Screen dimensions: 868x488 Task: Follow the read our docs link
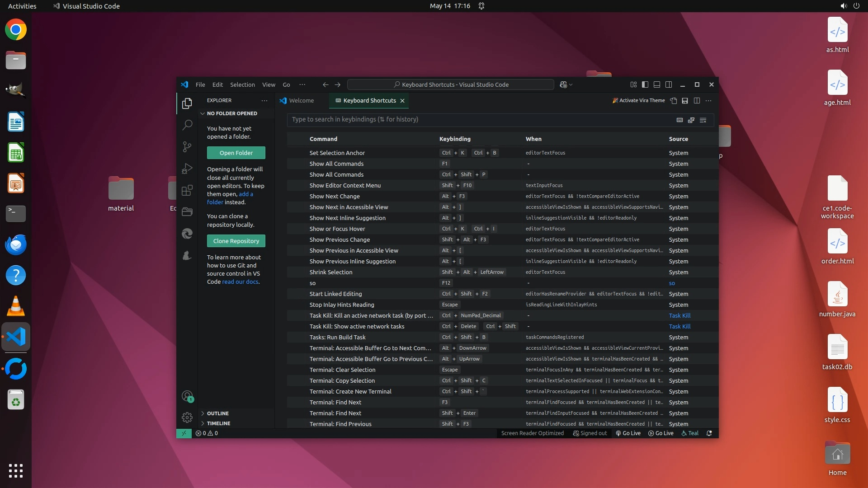pyautogui.click(x=240, y=282)
